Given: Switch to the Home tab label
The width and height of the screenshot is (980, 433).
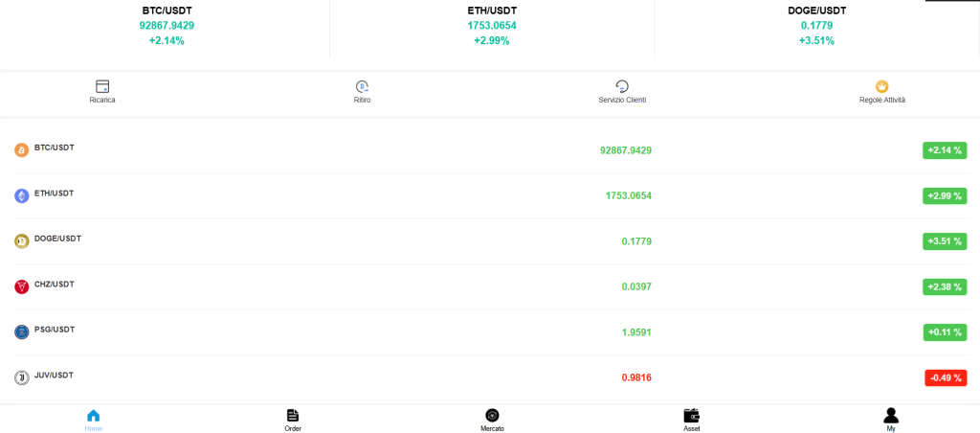Looking at the screenshot, I should (x=93, y=428).
